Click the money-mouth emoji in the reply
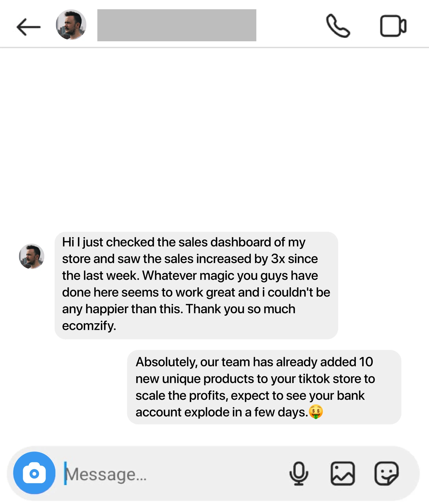429x504 pixels. coord(316,412)
